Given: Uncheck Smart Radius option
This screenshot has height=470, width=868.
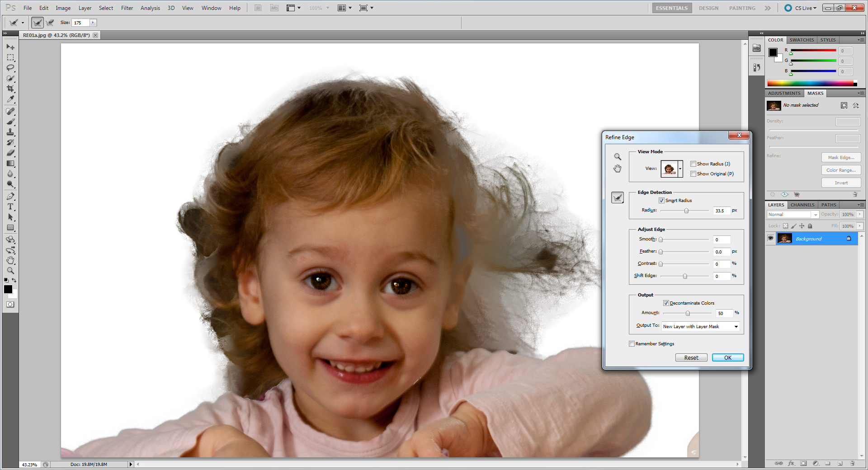Looking at the screenshot, I should (x=661, y=201).
